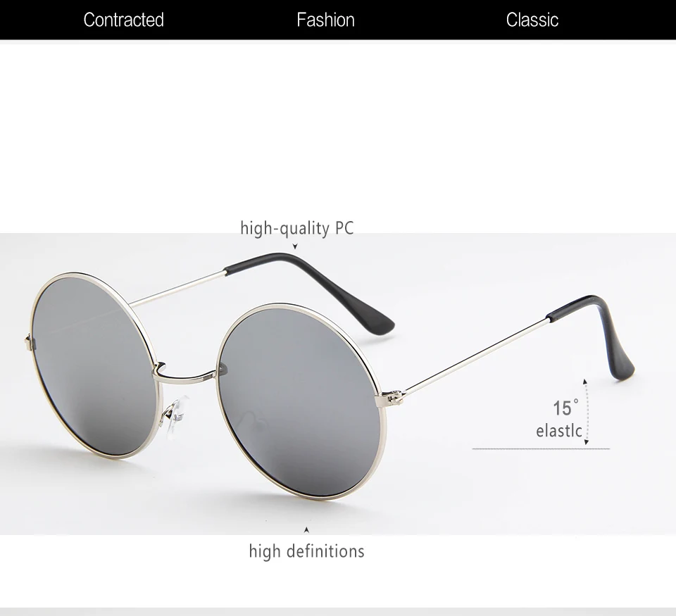The width and height of the screenshot is (676, 616).
Task: Click the upward arrow of elastic indicator
Action: [x=585, y=382]
